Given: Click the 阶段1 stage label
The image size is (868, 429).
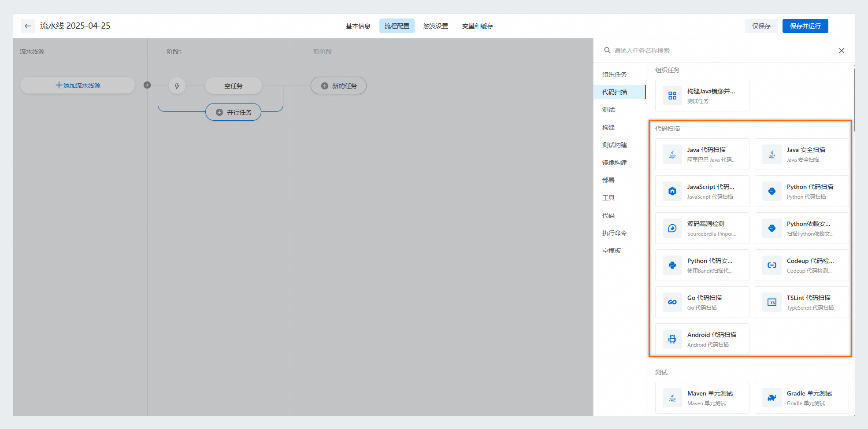Looking at the screenshot, I should click(174, 52).
